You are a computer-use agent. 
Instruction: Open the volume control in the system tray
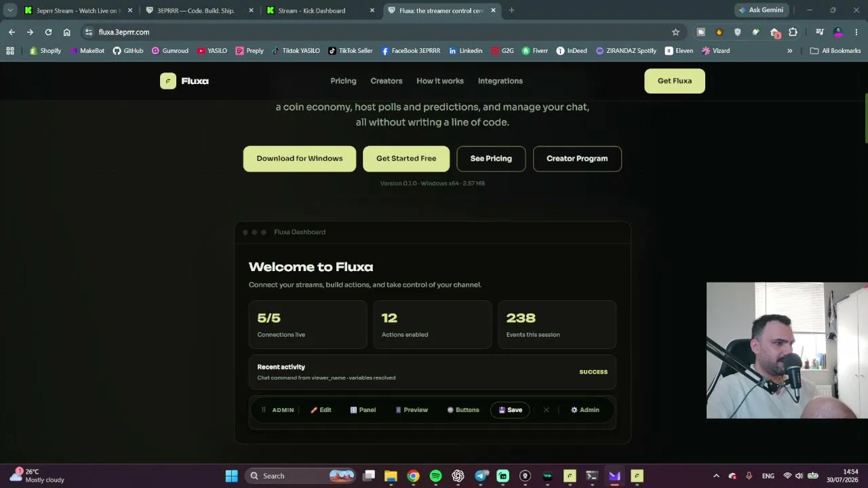[x=800, y=476]
